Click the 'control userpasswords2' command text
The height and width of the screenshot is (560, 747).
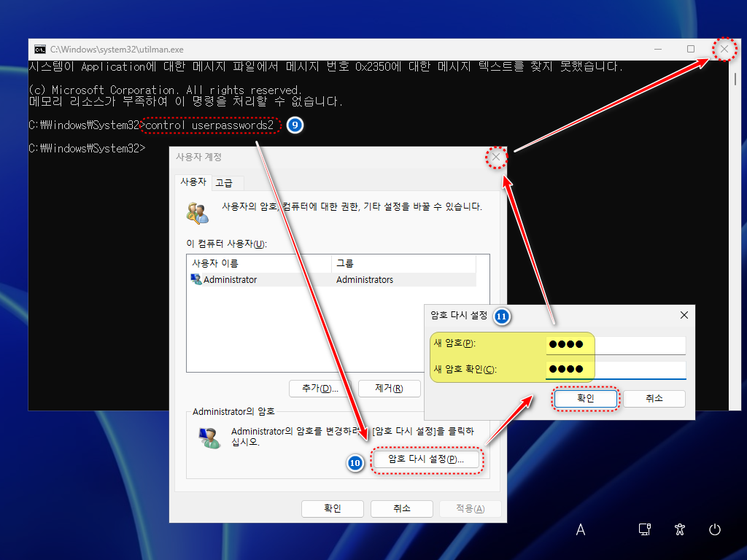click(x=209, y=125)
